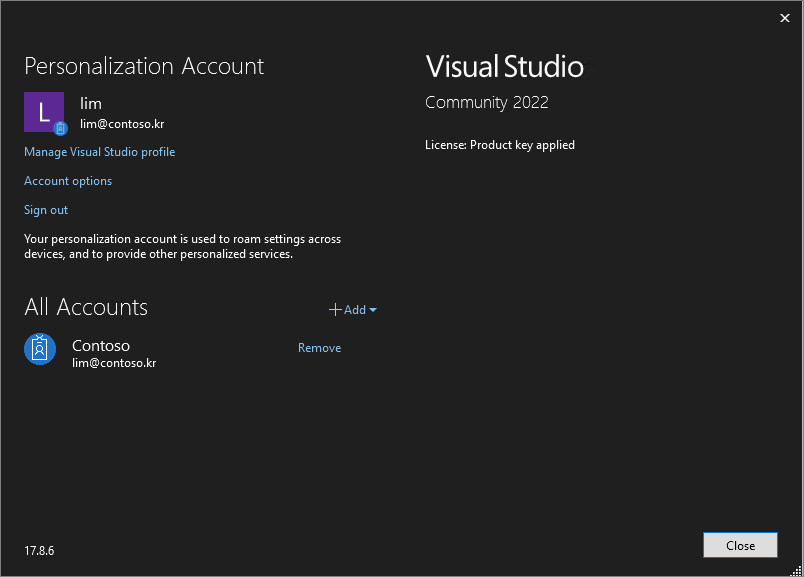Click the lim@contoso.kr text under Contoso
This screenshot has height=577, width=804.
coord(114,363)
